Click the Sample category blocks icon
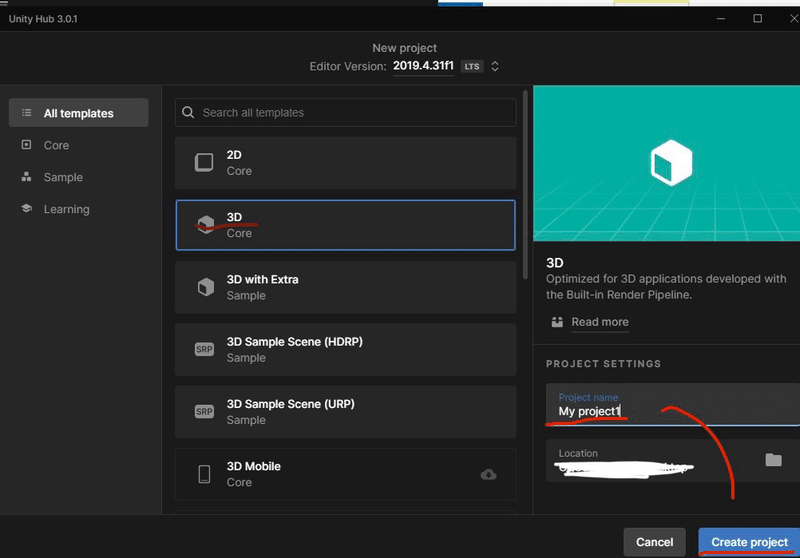Viewport: 800px width, 558px height. (27, 176)
